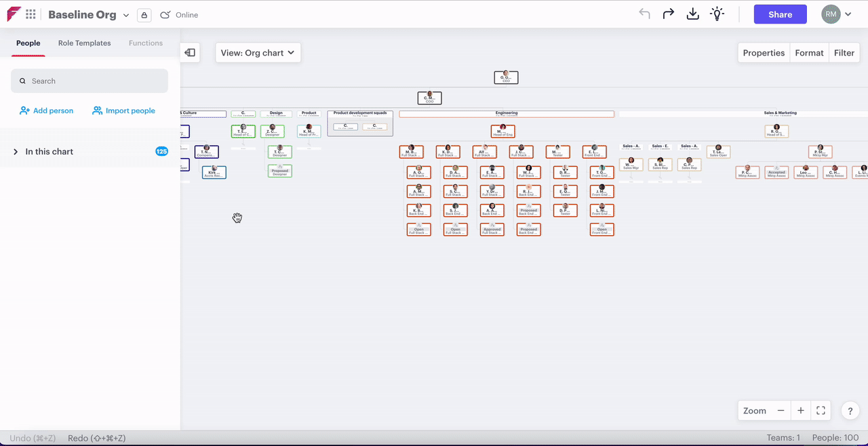Viewport: 868px width, 446px height.
Task: Expand the In this chart section
Action: click(x=16, y=152)
